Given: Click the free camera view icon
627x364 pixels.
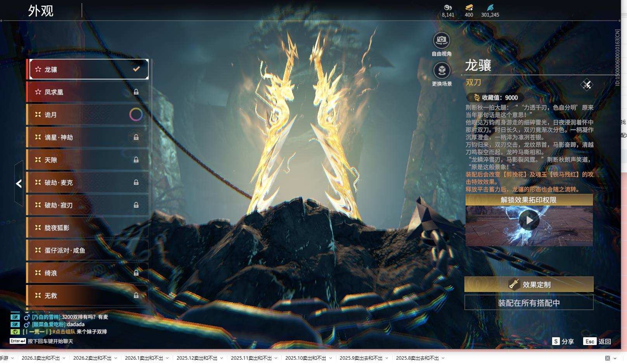Looking at the screenshot, I should 442,40.
